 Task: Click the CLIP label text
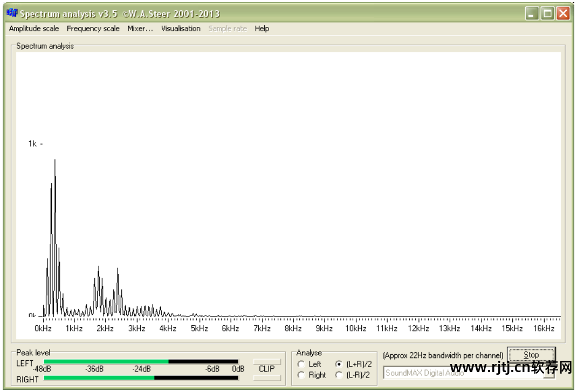[x=267, y=369]
